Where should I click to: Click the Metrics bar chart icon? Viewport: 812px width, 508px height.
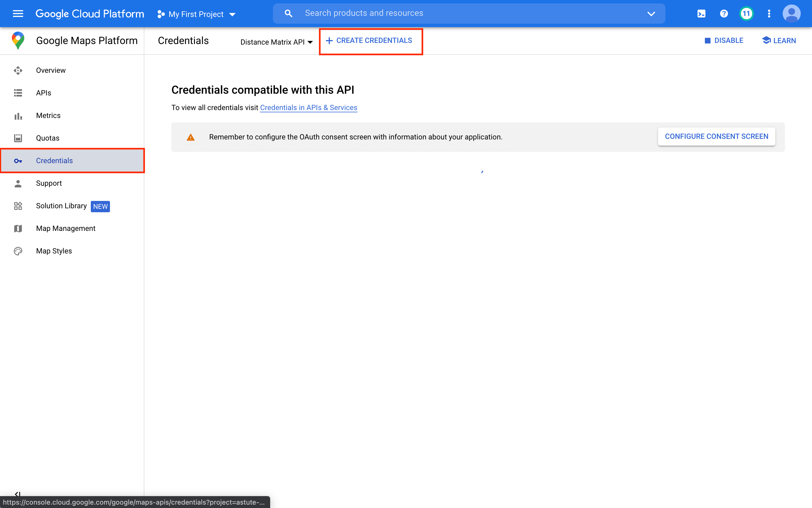[x=18, y=116]
